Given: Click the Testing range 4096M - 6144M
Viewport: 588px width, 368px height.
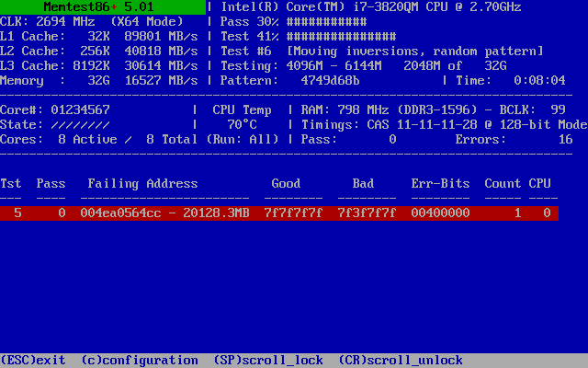Looking at the screenshot, I should [x=334, y=65].
